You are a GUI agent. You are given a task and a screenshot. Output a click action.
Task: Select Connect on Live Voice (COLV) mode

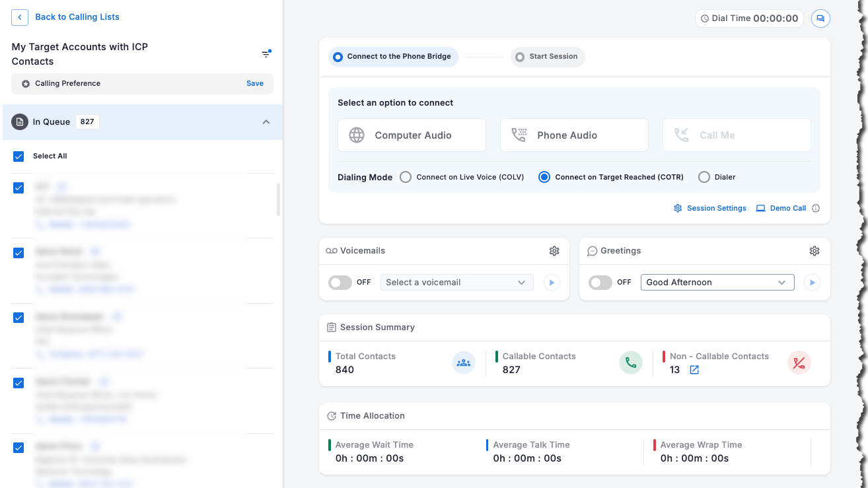406,177
